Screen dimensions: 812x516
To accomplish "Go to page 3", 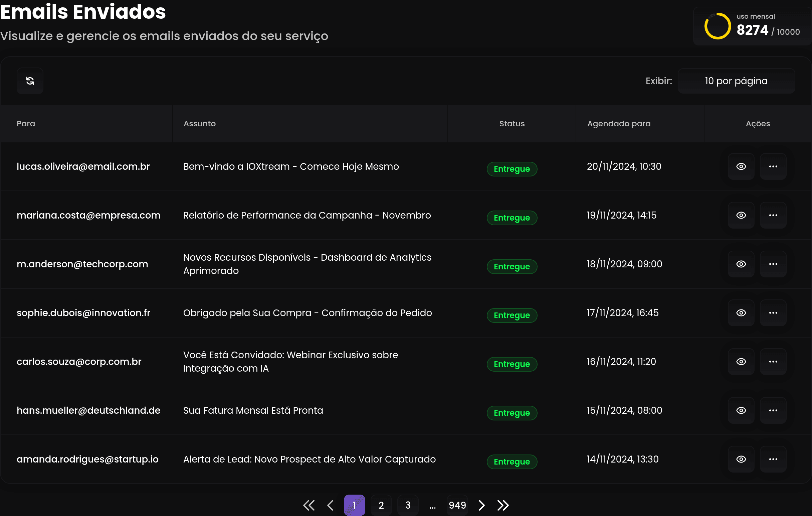I will [x=408, y=505].
